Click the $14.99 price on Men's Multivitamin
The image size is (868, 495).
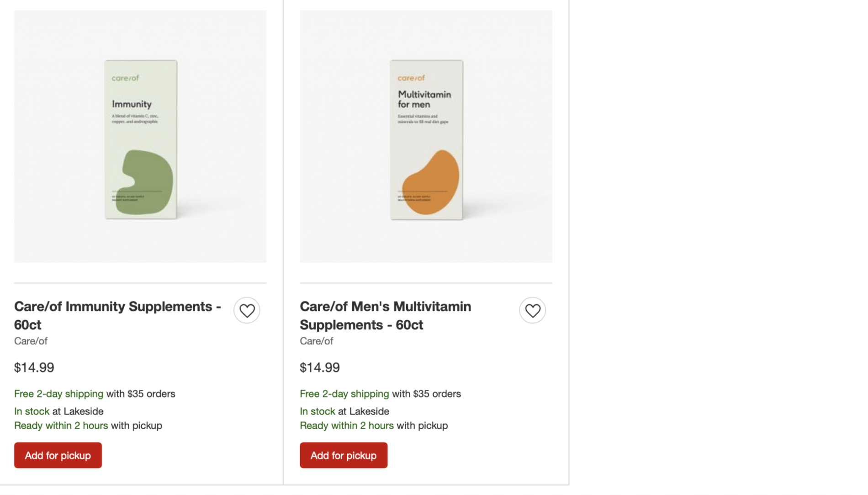click(319, 367)
